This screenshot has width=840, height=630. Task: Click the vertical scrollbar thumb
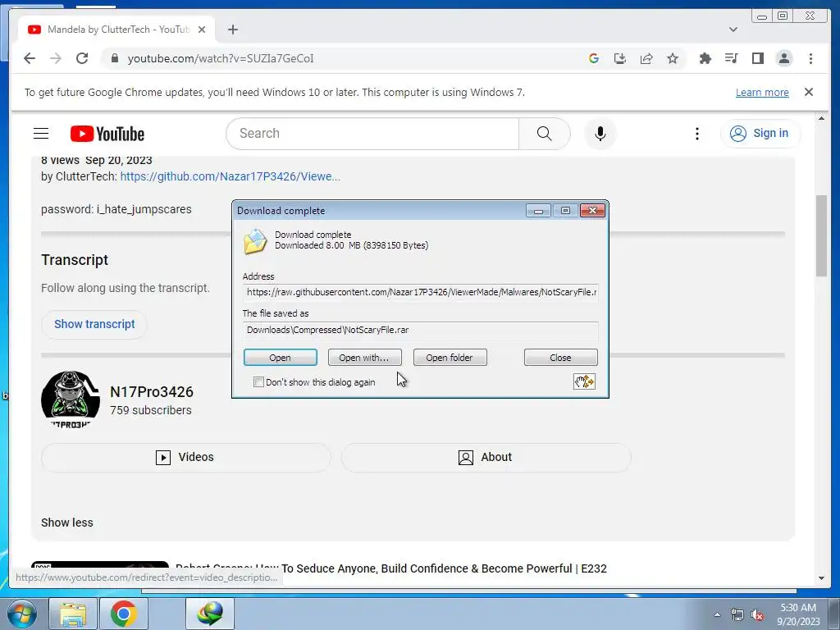point(821,235)
